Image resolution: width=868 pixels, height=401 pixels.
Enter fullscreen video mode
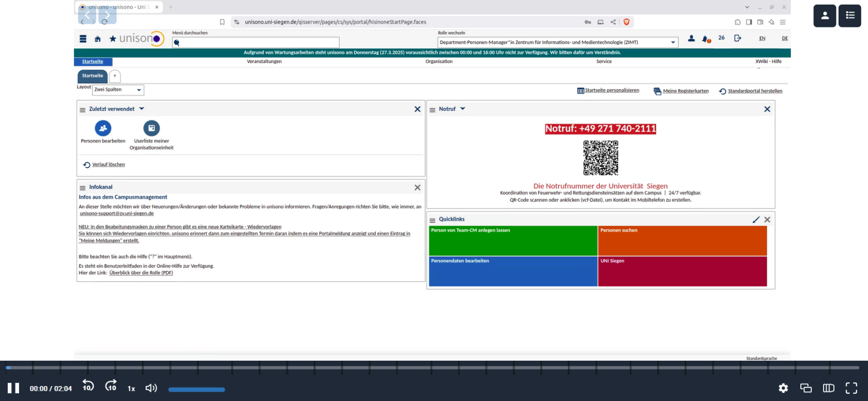851,388
